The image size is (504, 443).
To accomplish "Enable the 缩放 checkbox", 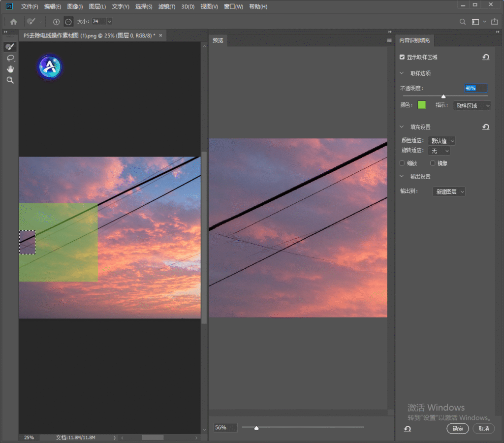I will click(402, 163).
